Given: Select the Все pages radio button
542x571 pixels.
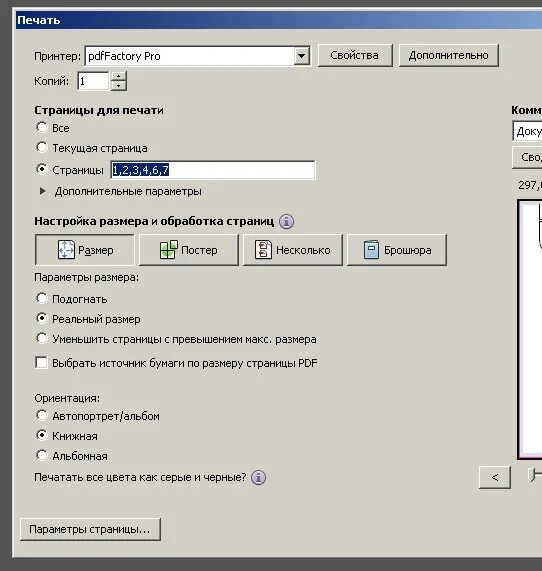Looking at the screenshot, I should pyautogui.click(x=42, y=127).
